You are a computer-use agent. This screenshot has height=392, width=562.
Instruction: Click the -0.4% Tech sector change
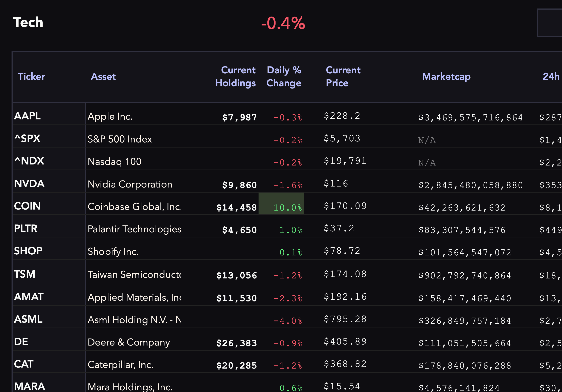(x=283, y=23)
